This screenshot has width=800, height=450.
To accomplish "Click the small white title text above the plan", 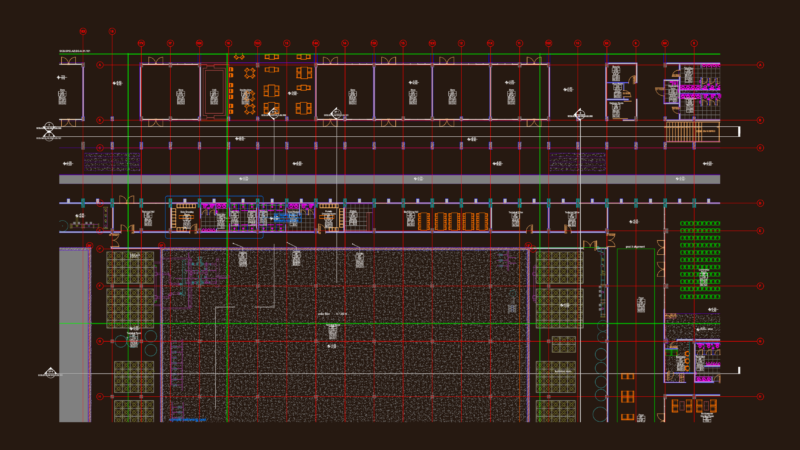I will click(75, 51).
